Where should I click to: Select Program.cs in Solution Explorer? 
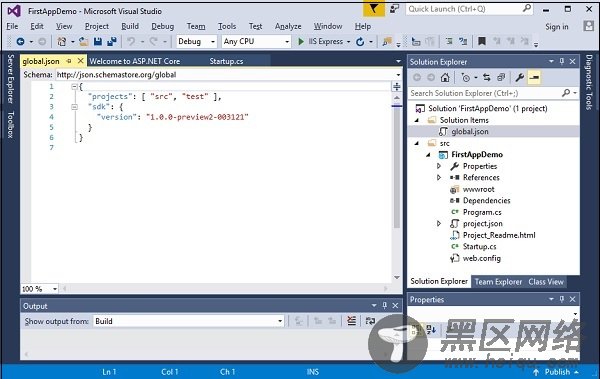coord(482,212)
